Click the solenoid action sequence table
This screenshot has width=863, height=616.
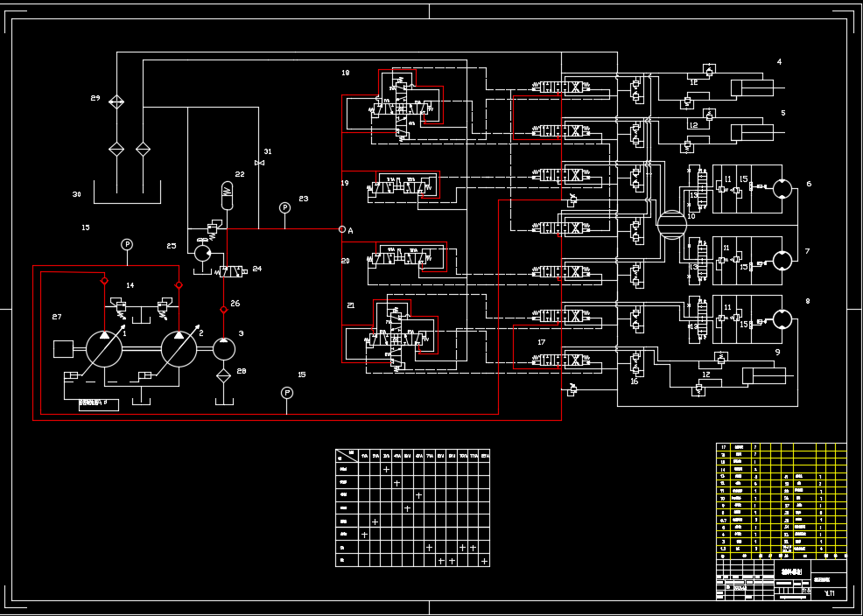pyautogui.click(x=412, y=507)
